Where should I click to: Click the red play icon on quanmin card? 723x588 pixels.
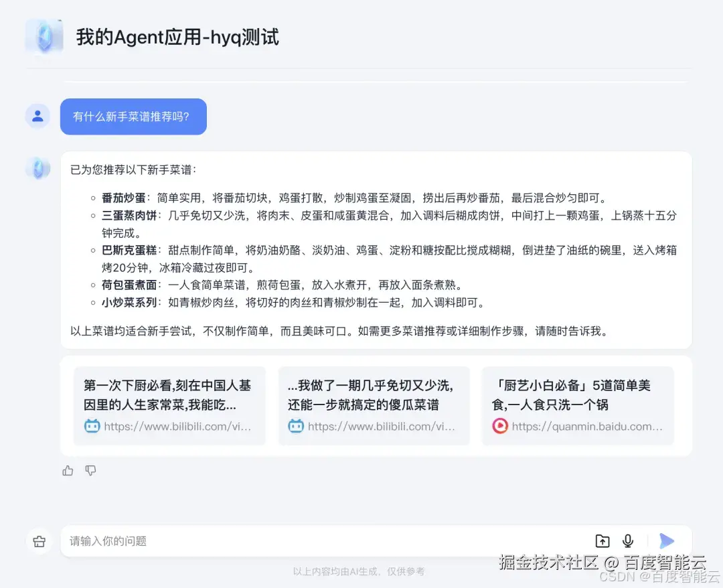(x=499, y=425)
